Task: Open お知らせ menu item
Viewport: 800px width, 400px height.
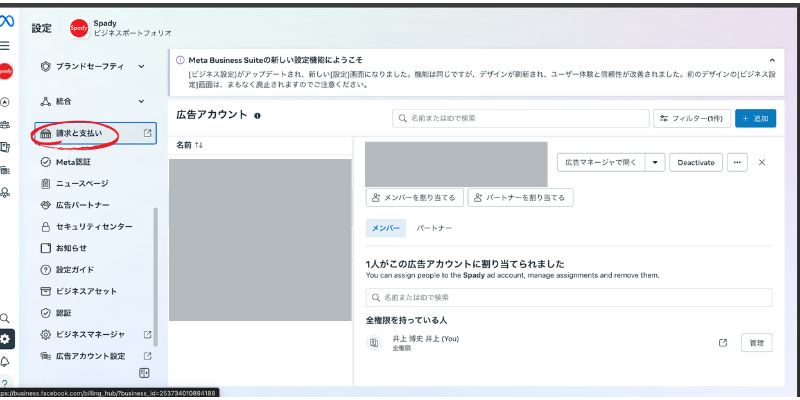Action: point(95,248)
